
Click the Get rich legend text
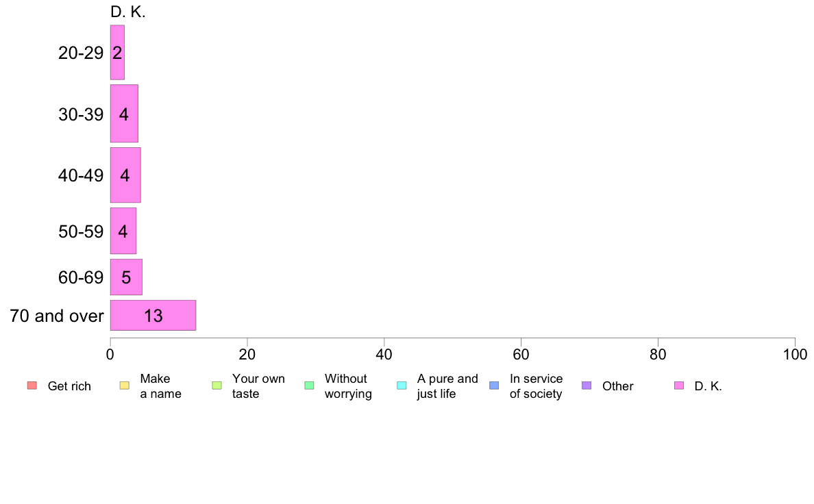pyautogui.click(x=69, y=386)
